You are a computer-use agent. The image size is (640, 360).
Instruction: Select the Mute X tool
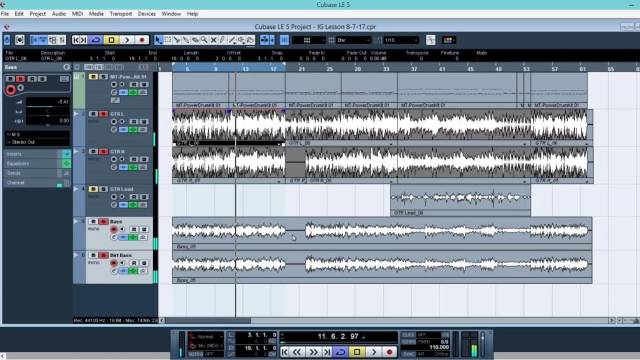pos(213,40)
